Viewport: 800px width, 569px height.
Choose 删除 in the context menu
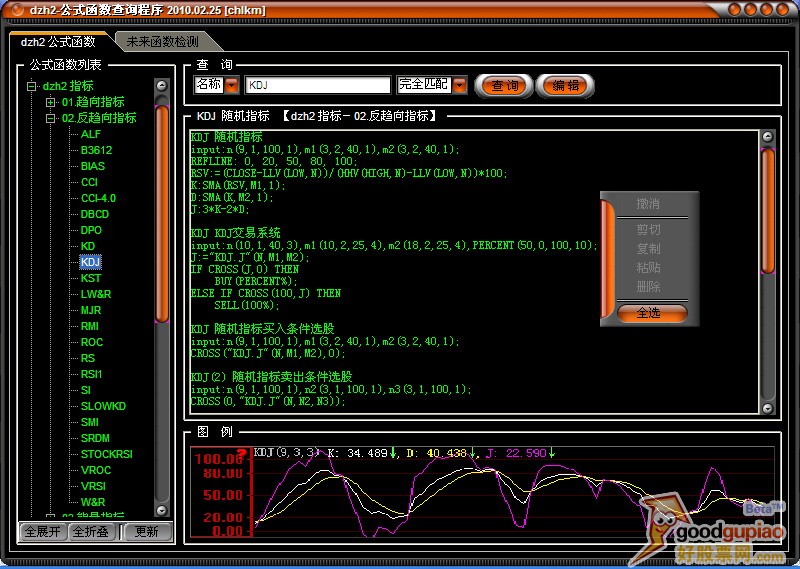[x=648, y=286]
